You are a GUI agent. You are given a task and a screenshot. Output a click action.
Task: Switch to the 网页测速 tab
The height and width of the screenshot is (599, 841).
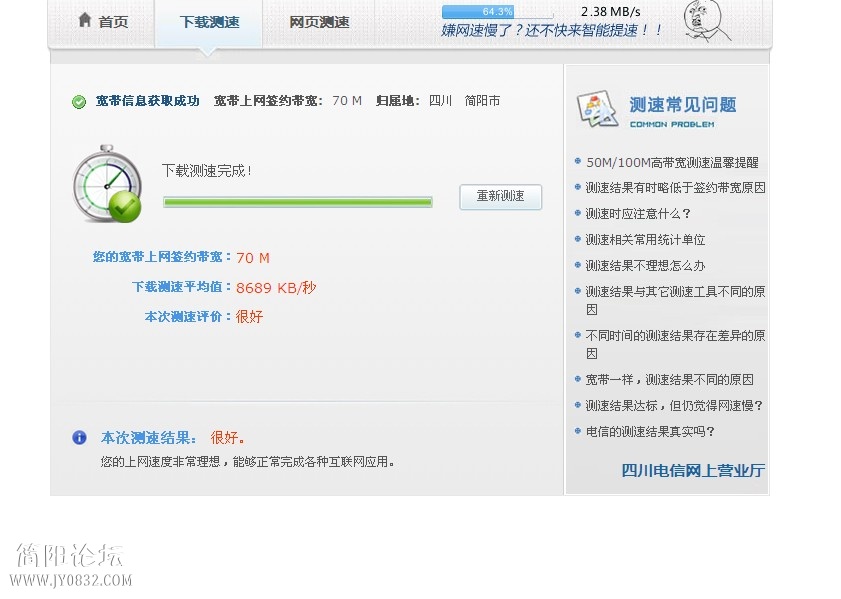click(x=319, y=22)
